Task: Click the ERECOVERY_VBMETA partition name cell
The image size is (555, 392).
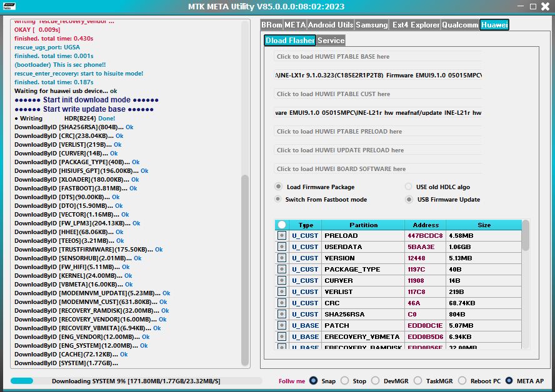Action: 363,336
